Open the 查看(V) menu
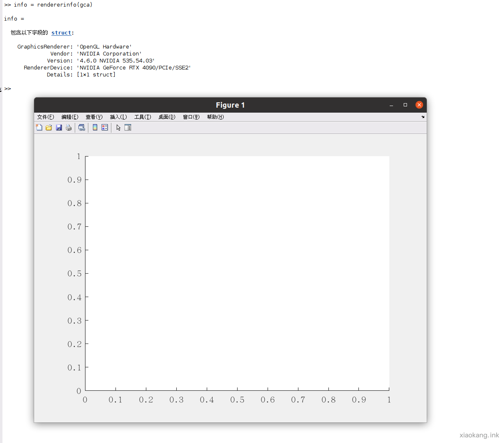Image resolution: width=504 pixels, height=443 pixels. (94, 117)
